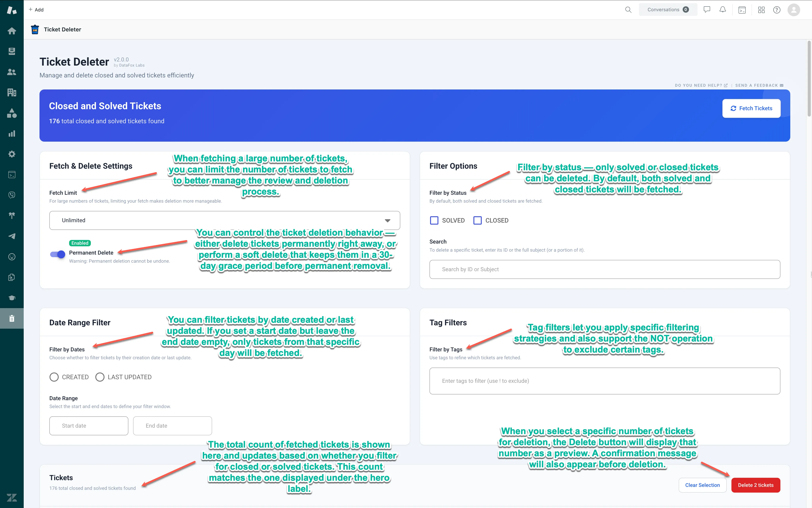Open the Ticket Deleter trash sidebar icon
The height and width of the screenshot is (508, 812).
click(12, 319)
